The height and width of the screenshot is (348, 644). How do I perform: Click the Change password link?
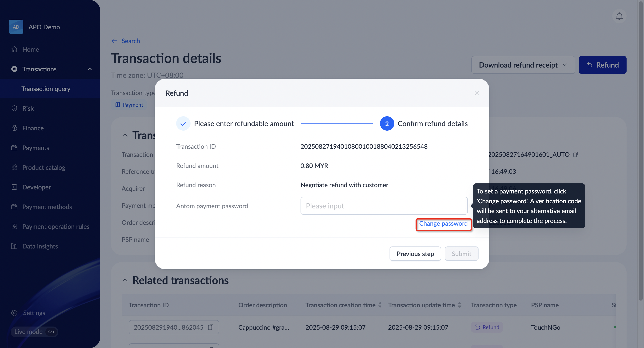pyautogui.click(x=443, y=223)
